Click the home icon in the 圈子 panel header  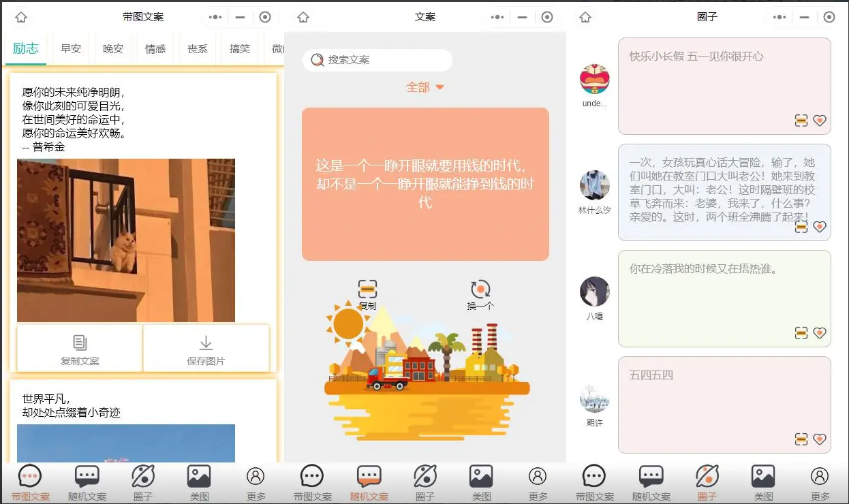coord(585,17)
